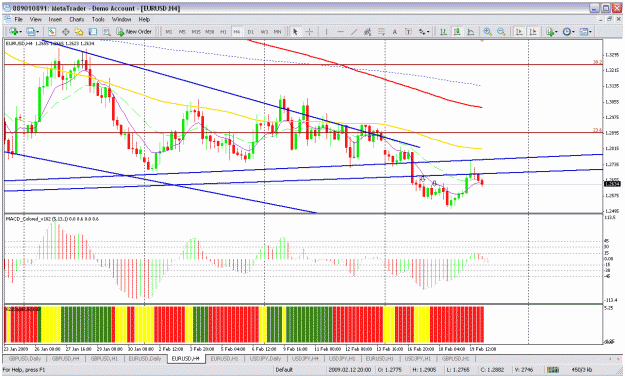Switch chart to Candlesticks mode
Image resolution: width=625 pixels, height=376 pixels.
coord(457,31)
